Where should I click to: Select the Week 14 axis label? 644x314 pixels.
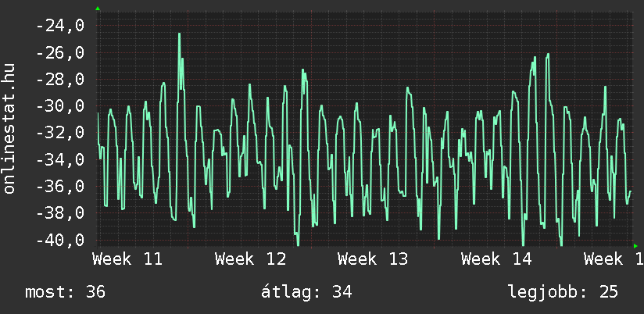pos(496,259)
